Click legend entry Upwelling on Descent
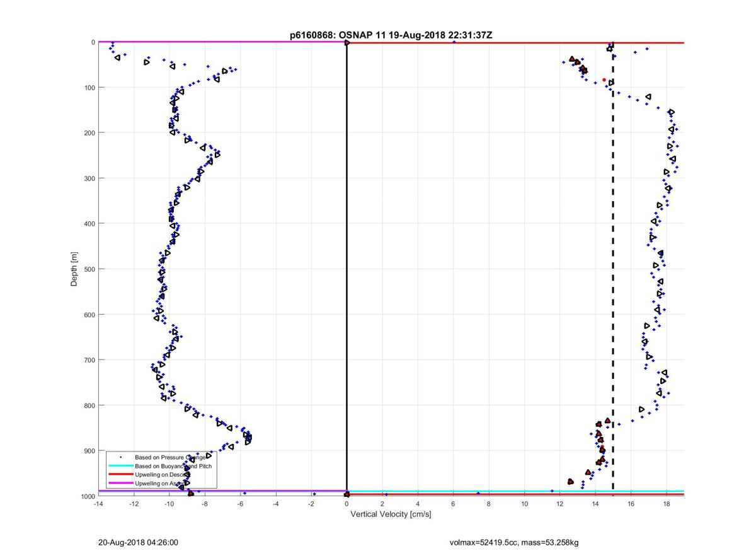This screenshot has width=756, height=558. tap(164, 474)
